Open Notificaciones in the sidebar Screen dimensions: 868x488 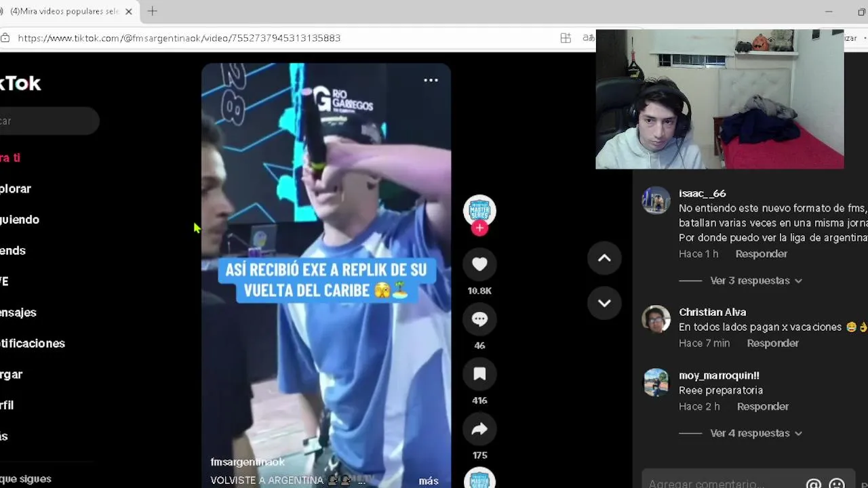pos(33,344)
